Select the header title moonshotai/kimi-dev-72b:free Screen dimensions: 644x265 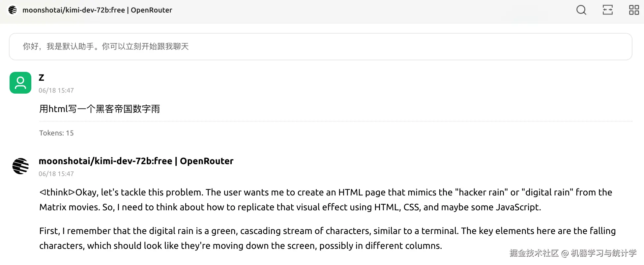pos(97,10)
